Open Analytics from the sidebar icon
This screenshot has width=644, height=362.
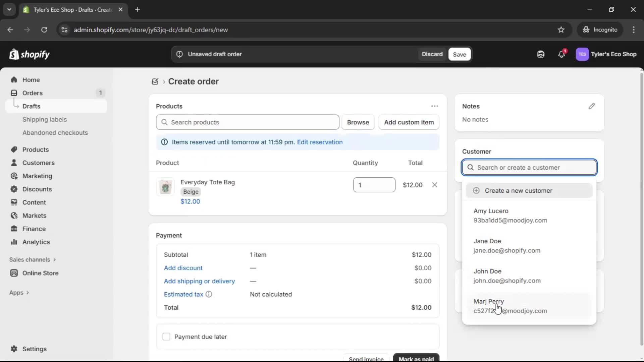coord(13,242)
